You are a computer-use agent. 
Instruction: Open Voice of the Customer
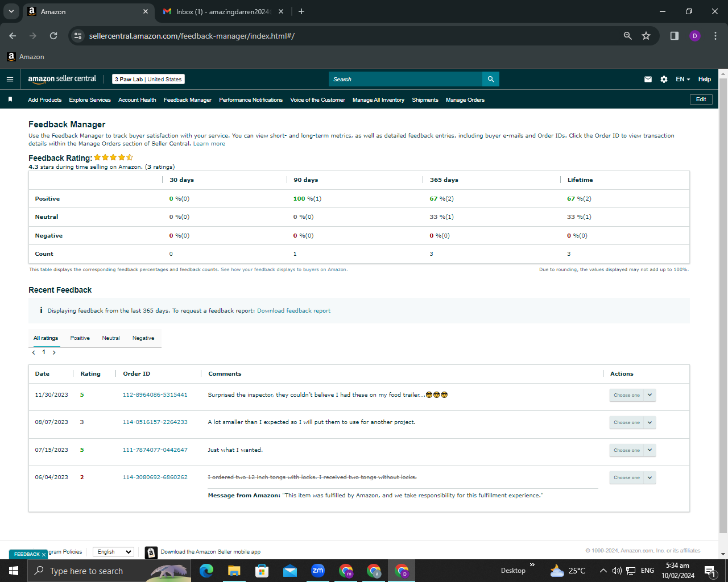(317, 100)
